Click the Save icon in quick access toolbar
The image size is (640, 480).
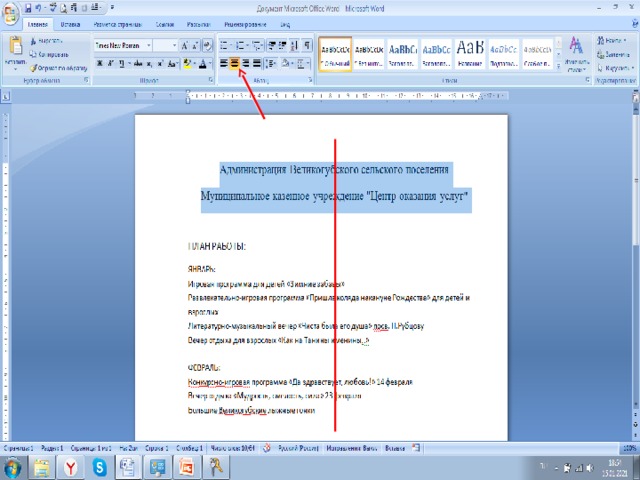26,7
